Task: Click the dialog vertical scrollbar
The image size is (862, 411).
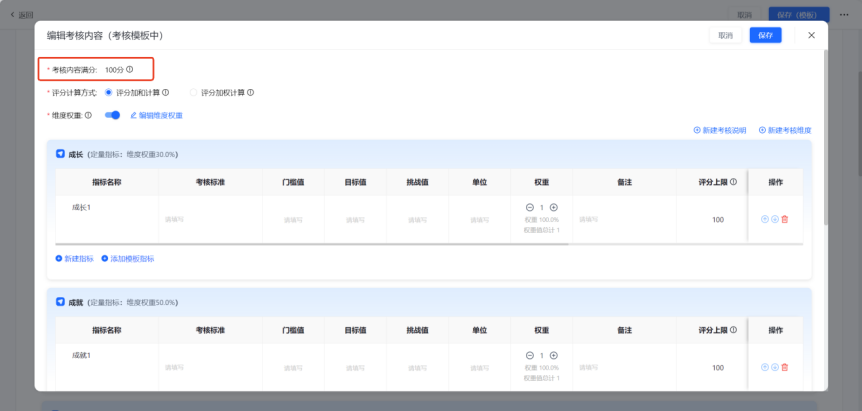Action: 826,137
